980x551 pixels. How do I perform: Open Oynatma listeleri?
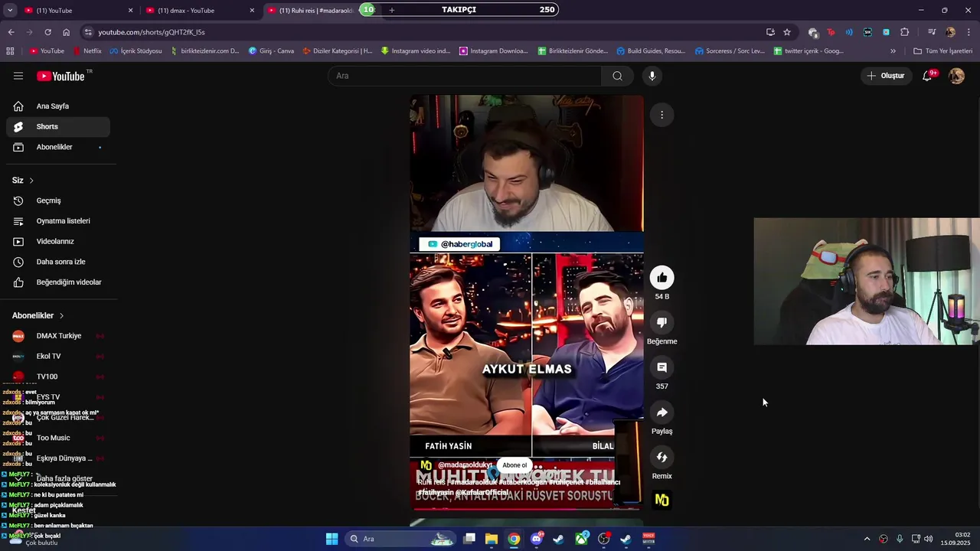(x=58, y=221)
